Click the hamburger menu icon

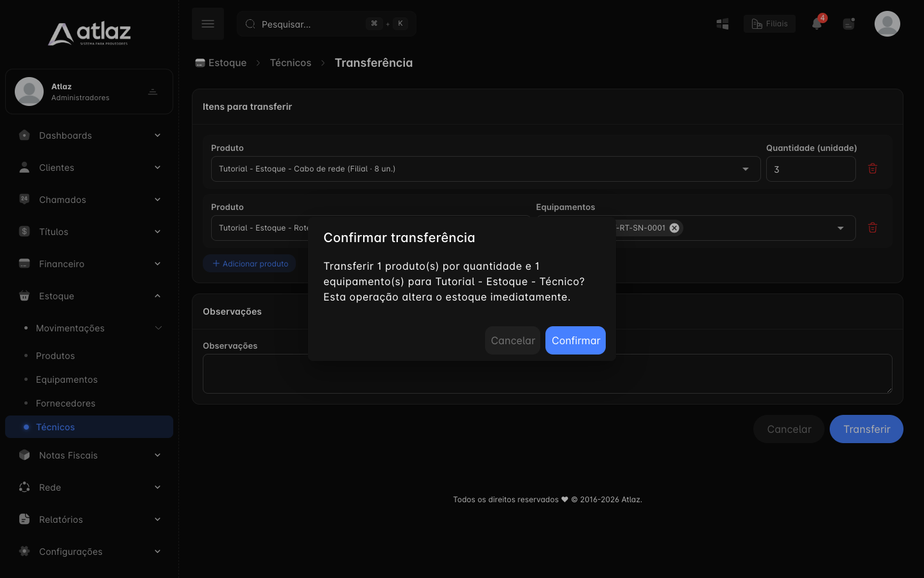tap(208, 24)
